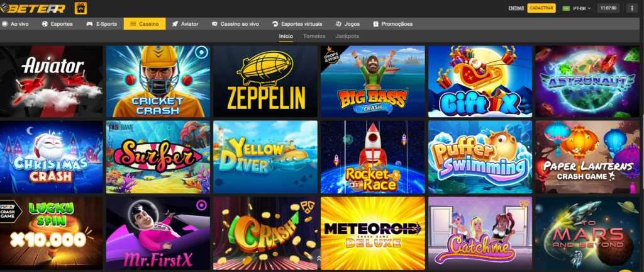This screenshot has width=644, height=272.
Task: Open Paper Lanterns Crash Game
Action: point(587,157)
